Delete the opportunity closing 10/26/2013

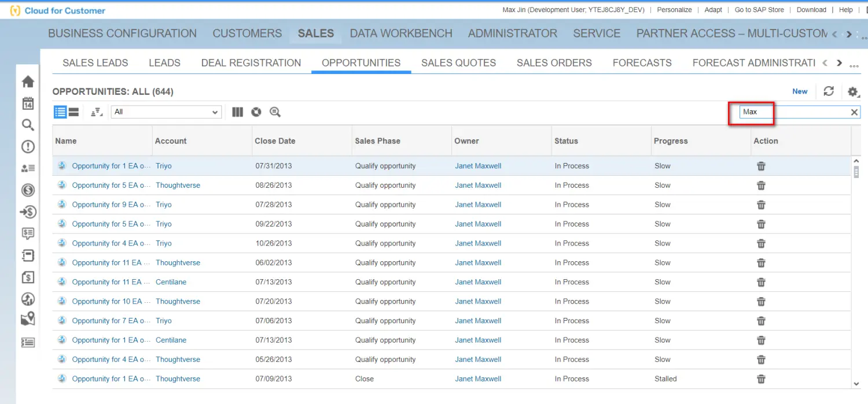pos(761,243)
